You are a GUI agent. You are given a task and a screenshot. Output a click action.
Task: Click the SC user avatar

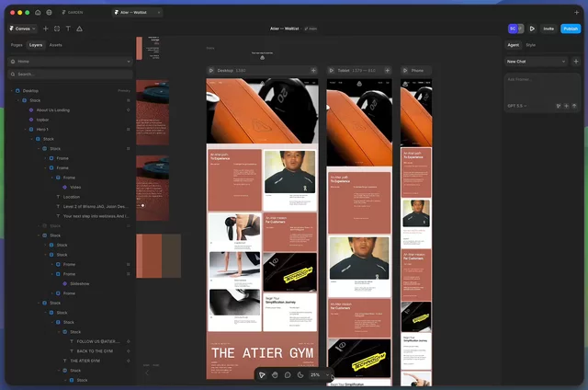[x=513, y=29]
